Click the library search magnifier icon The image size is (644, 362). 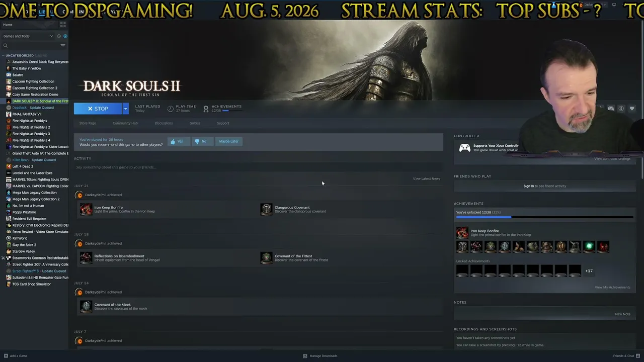[x=6, y=46]
